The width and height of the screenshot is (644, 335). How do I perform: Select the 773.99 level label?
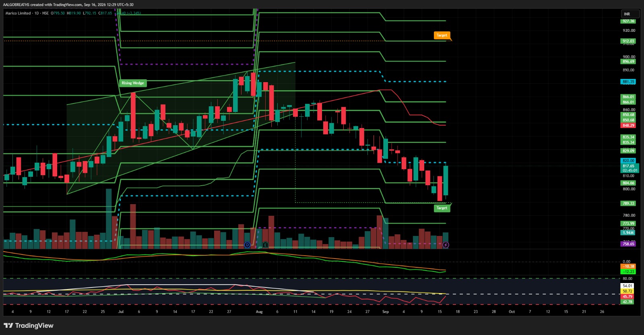pos(628,224)
